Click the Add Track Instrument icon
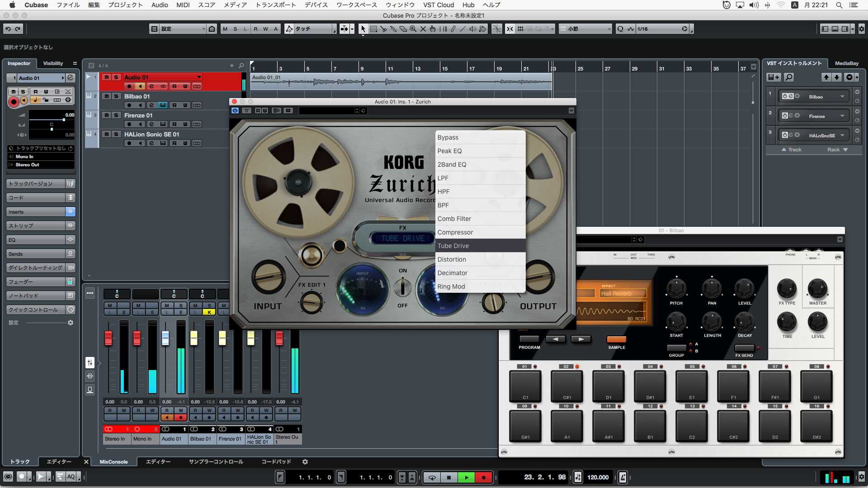The image size is (868, 488). [774, 77]
